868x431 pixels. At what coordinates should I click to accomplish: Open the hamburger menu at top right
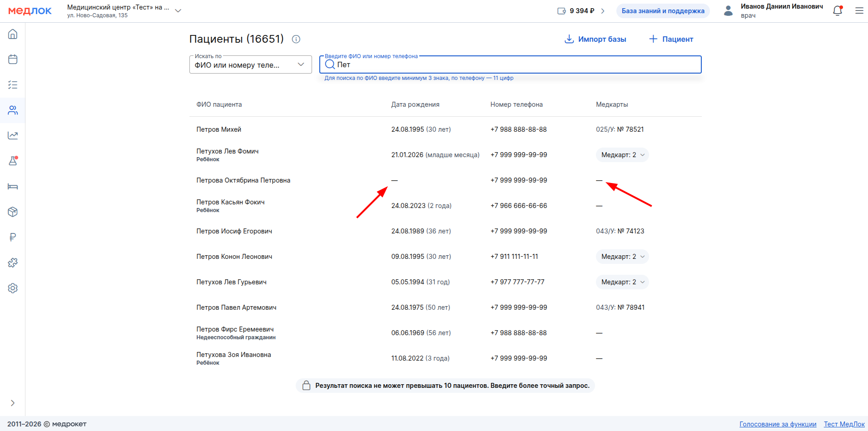(859, 11)
